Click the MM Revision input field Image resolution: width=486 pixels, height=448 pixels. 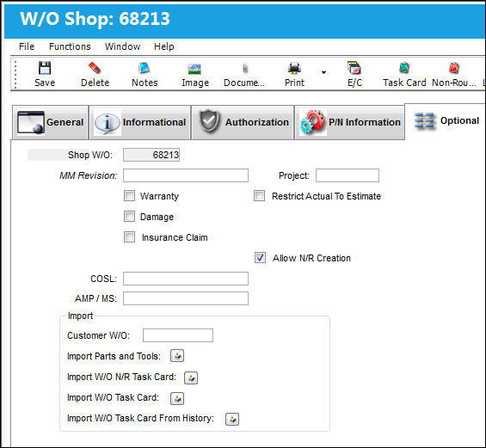pyautogui.click(x=186, y=175)
